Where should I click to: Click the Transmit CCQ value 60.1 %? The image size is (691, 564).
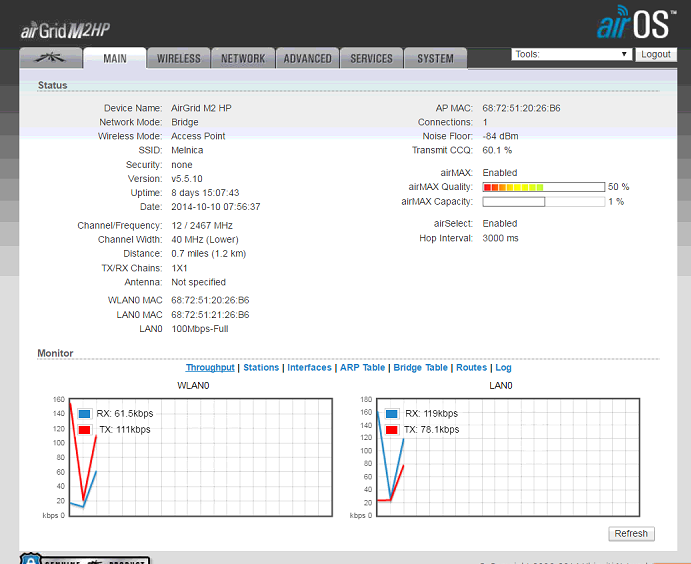(497, 150)
